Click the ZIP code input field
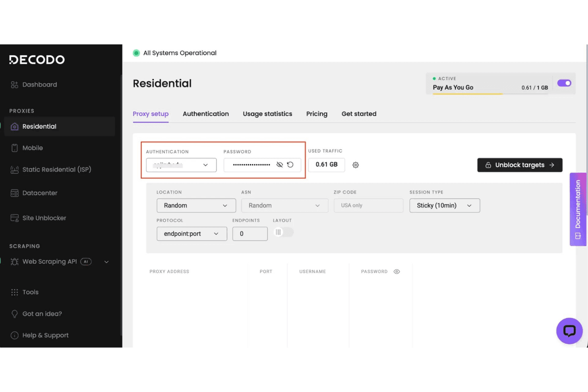 click(x=369, y=205)
